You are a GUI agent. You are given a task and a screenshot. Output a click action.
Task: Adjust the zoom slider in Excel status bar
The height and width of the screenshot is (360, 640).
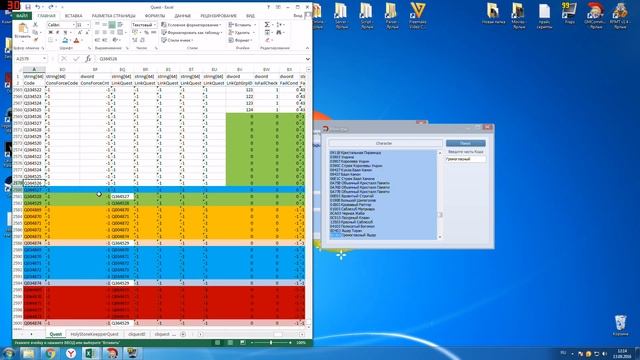point(271,342)
